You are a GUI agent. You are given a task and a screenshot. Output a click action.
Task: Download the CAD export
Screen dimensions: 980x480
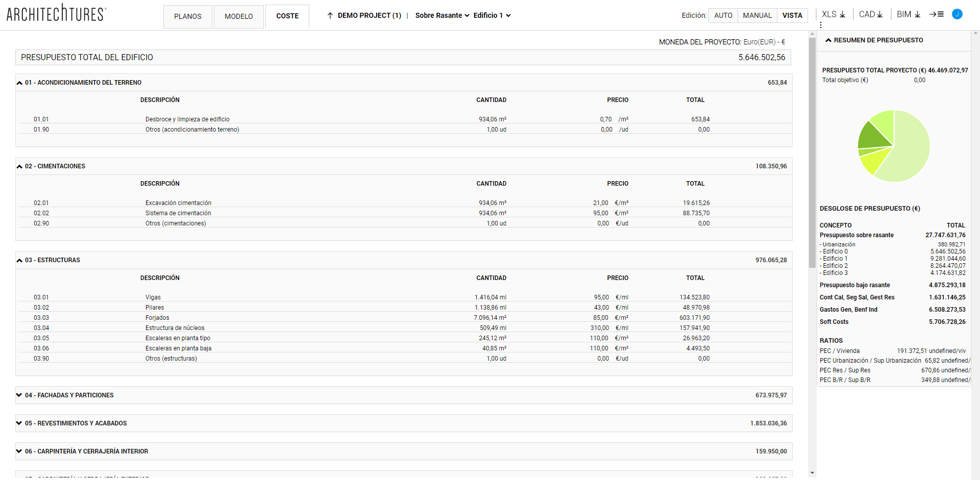[x=871, y=15]
